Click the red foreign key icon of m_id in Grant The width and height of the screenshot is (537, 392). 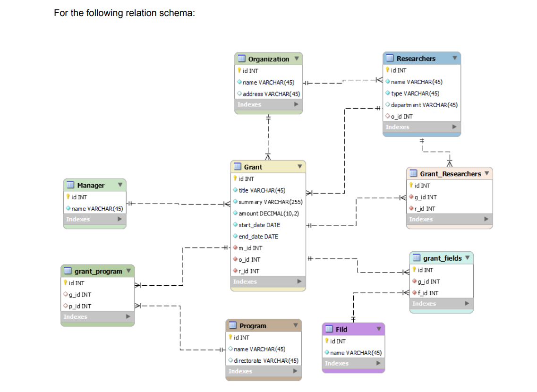click(x=235, y=247)
